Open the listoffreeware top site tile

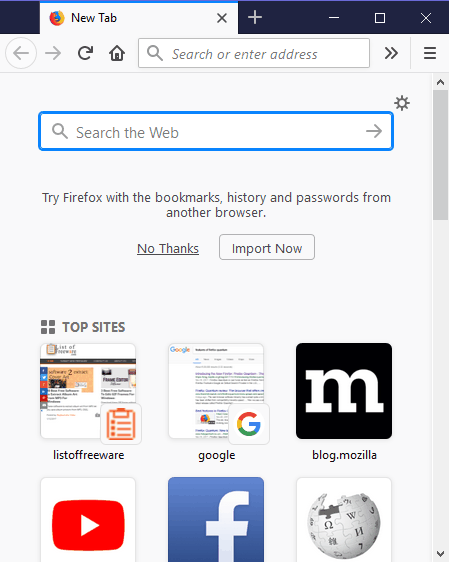[x=88, y=391]
